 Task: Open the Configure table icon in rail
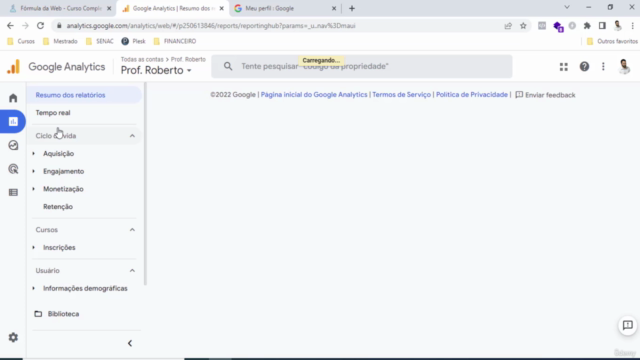(13, 192)
